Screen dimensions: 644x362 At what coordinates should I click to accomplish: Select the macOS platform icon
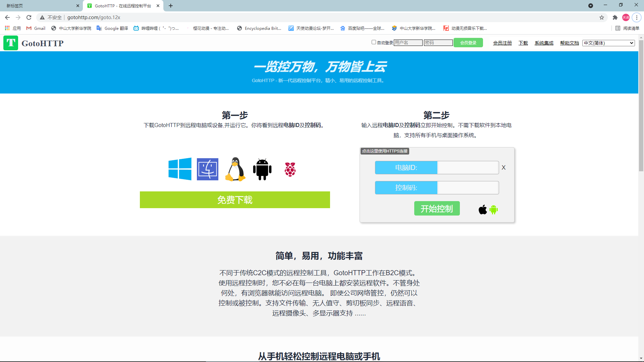pyautogui.click(x=208, y=169)
